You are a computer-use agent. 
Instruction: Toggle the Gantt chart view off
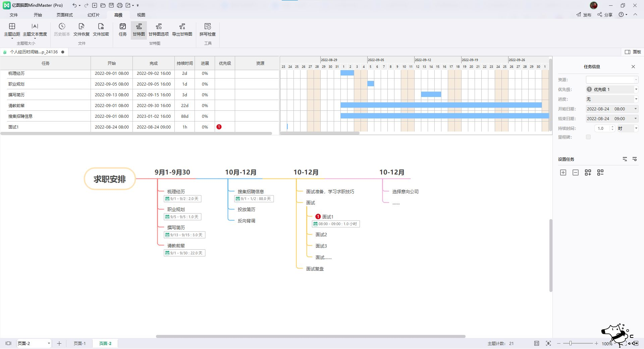coord(139,30)
